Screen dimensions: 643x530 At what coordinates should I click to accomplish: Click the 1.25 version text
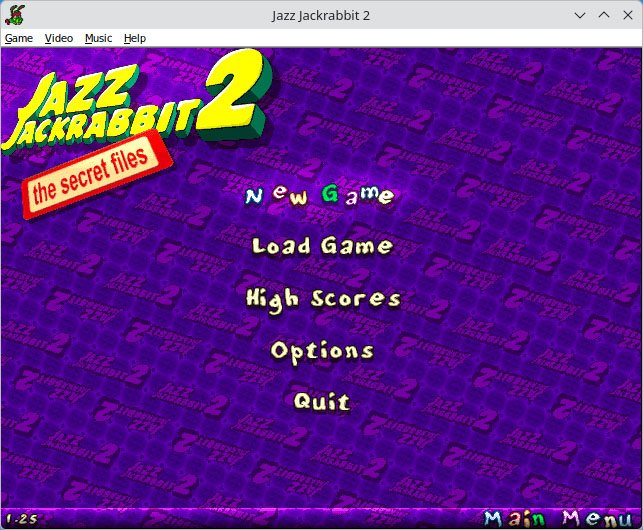tap(22, 519)
